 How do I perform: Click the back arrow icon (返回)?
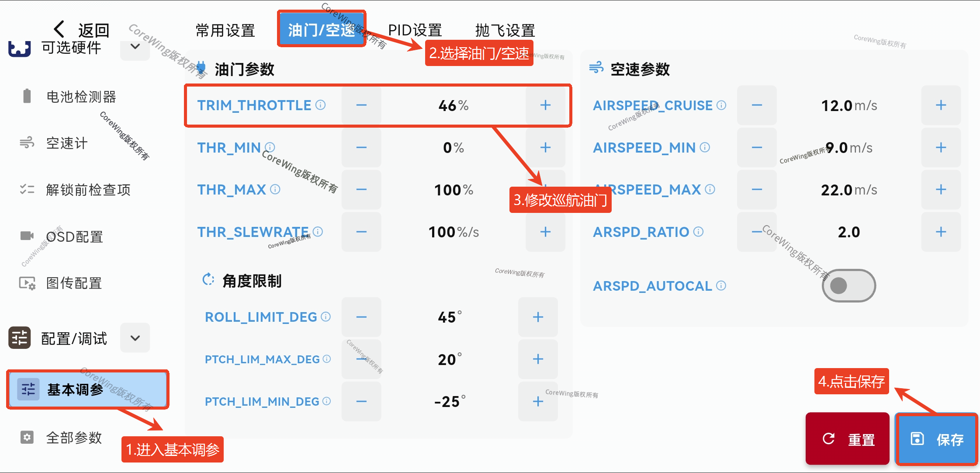click(60, 29)
